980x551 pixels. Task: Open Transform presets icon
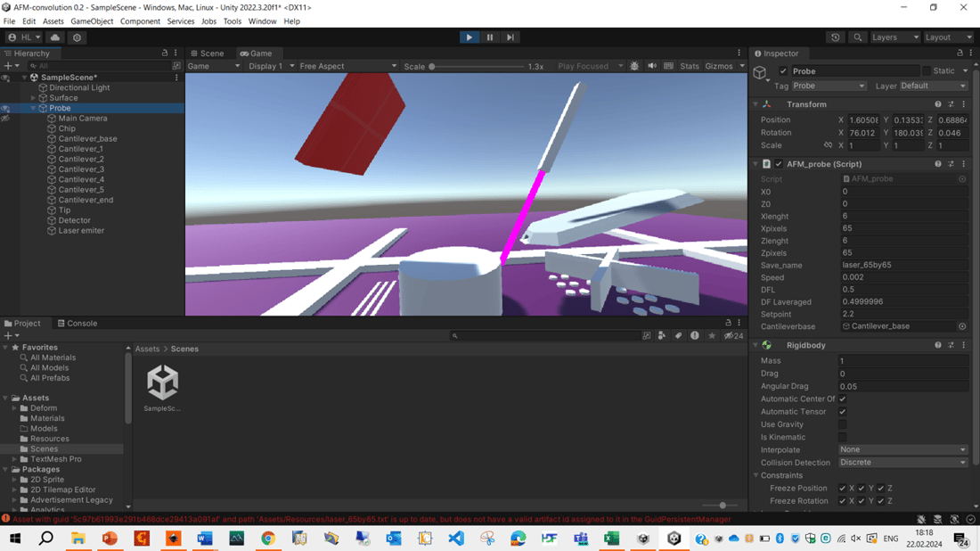(951, 104)
